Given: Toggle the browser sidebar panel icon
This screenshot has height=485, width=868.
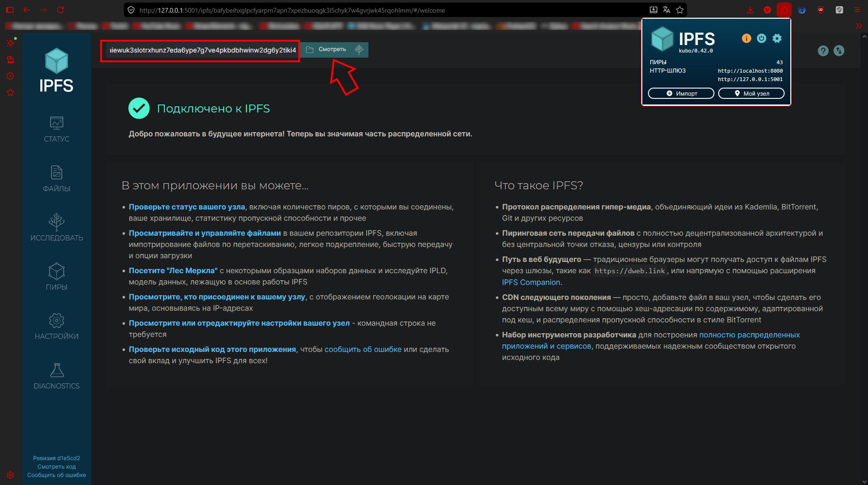Looking at the screenshot, I should pyautogui.click(x=10, y=10).
